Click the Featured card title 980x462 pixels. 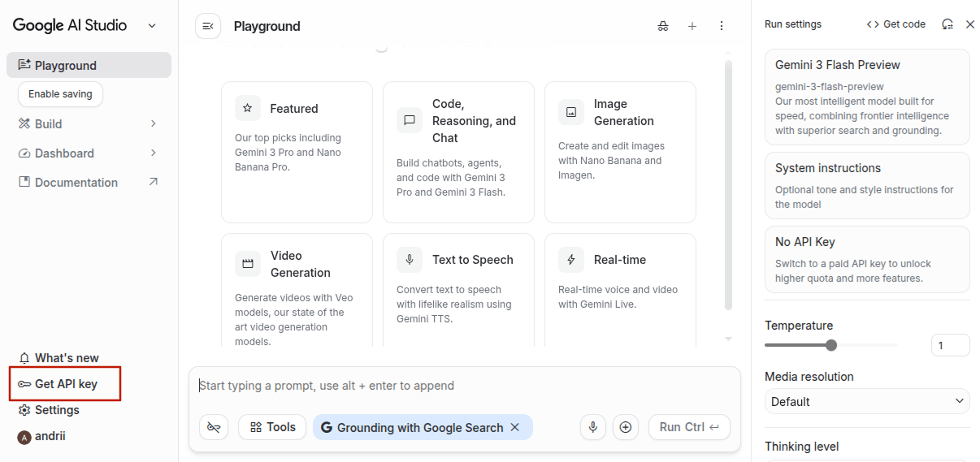click(294, 108)
